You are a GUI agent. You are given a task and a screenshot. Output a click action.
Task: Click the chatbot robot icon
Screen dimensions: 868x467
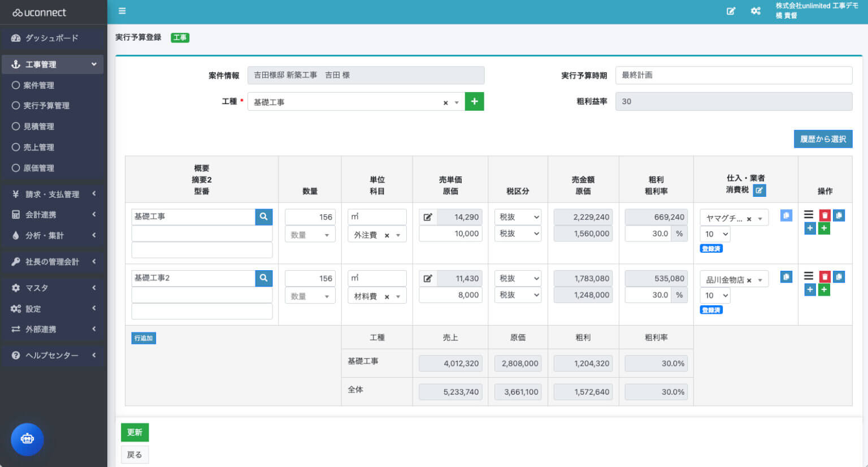(x=27, y=439)
